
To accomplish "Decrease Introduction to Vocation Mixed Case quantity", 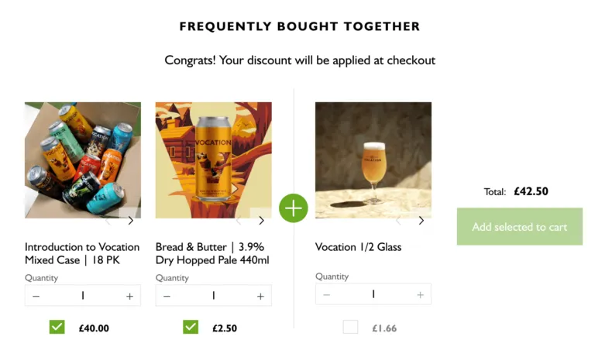I will (x=36, y=296).
